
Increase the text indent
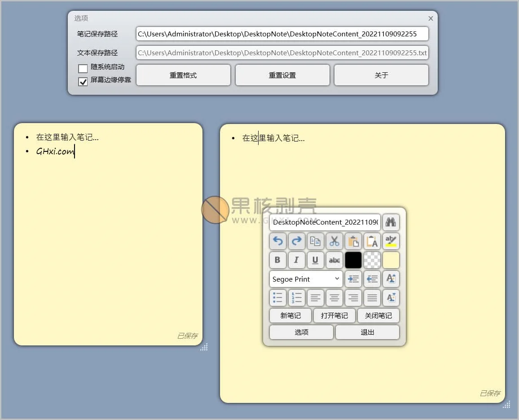(x=353, y=279)
